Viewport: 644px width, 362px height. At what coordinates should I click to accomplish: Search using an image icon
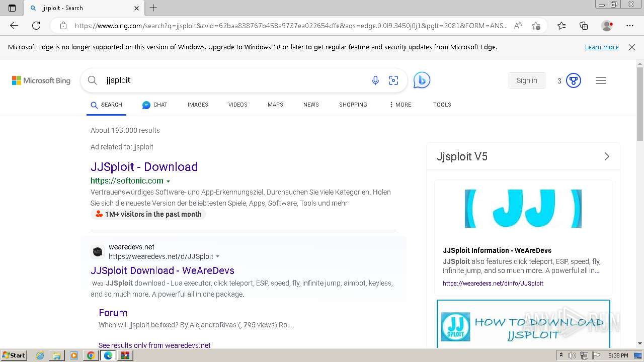393,80
